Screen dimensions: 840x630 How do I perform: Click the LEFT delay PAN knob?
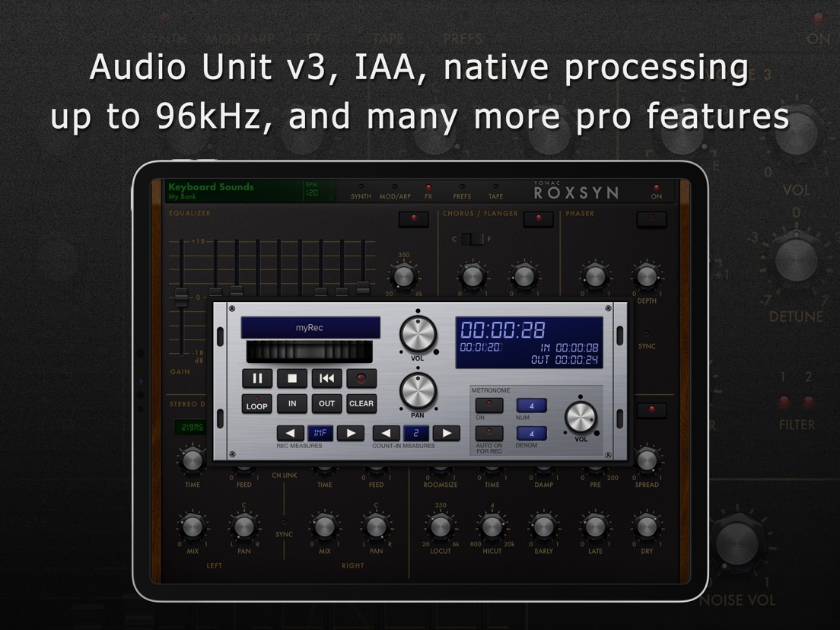(x=243, y=527)
